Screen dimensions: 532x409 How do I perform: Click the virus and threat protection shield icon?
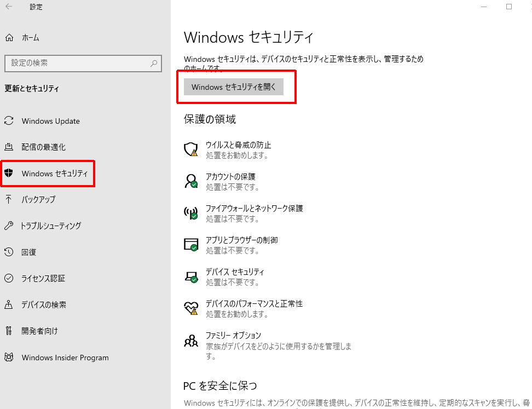pyautogui.click(x=190, y=149)
